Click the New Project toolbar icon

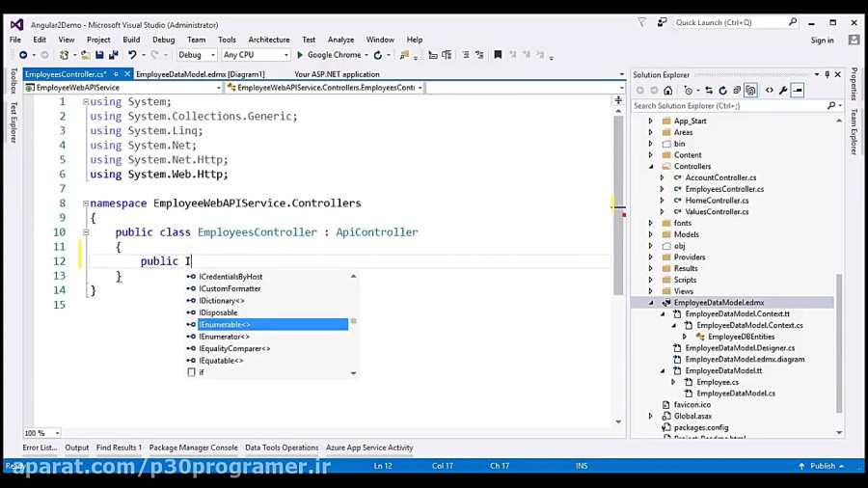65,55
